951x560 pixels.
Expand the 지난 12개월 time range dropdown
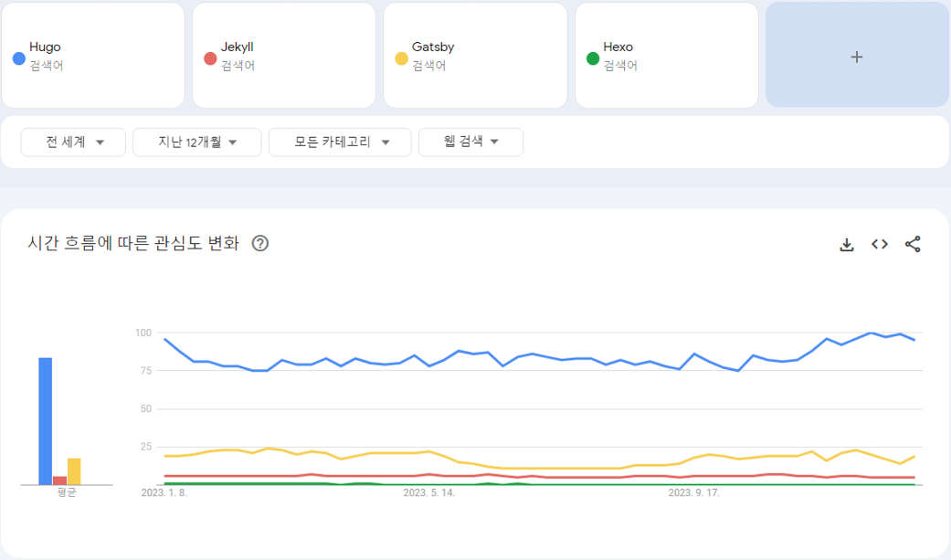coord(197,143)
